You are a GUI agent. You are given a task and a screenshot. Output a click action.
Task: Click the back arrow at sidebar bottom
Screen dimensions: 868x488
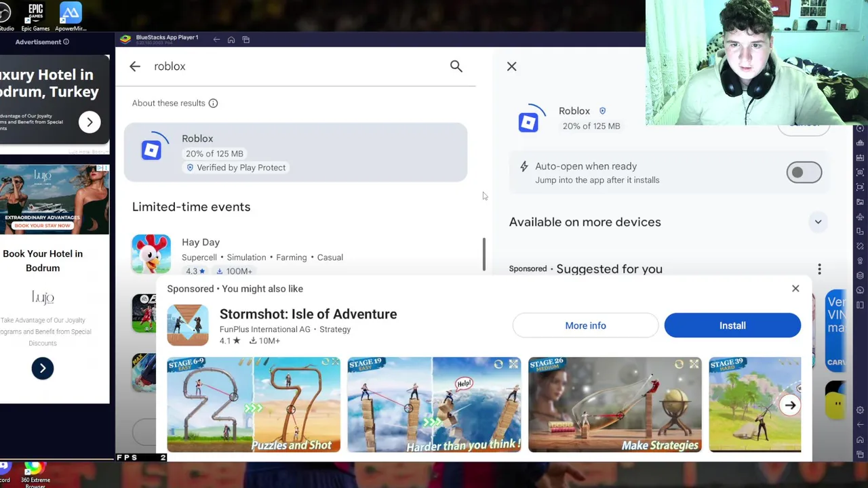point(860,425)
